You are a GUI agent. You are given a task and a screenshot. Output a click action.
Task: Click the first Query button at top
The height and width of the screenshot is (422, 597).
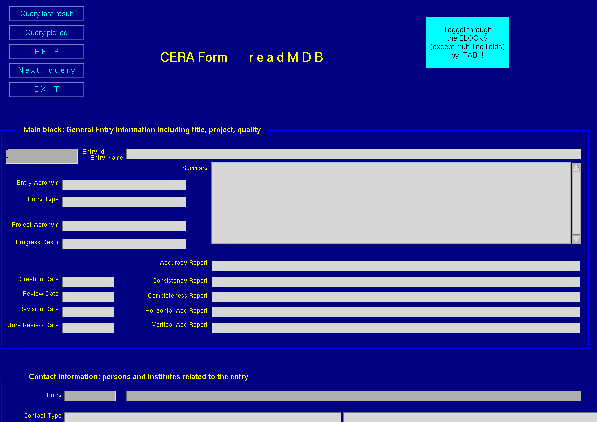coord(46,14)
